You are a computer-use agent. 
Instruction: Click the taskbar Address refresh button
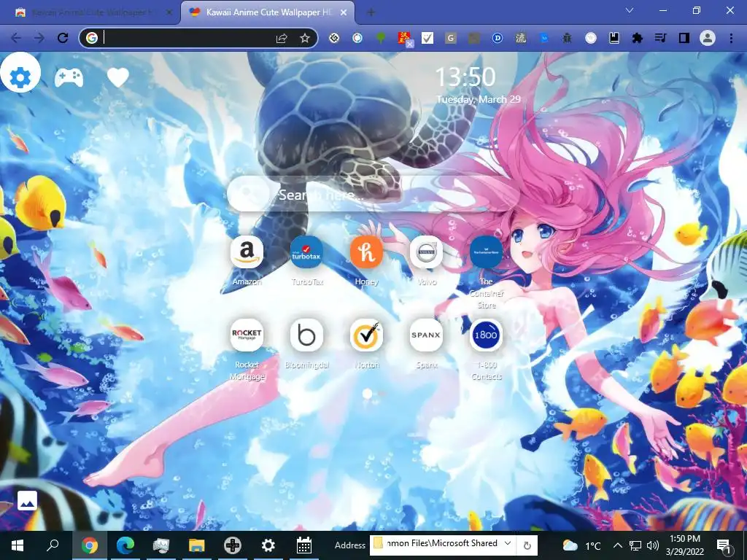[527, 545]
